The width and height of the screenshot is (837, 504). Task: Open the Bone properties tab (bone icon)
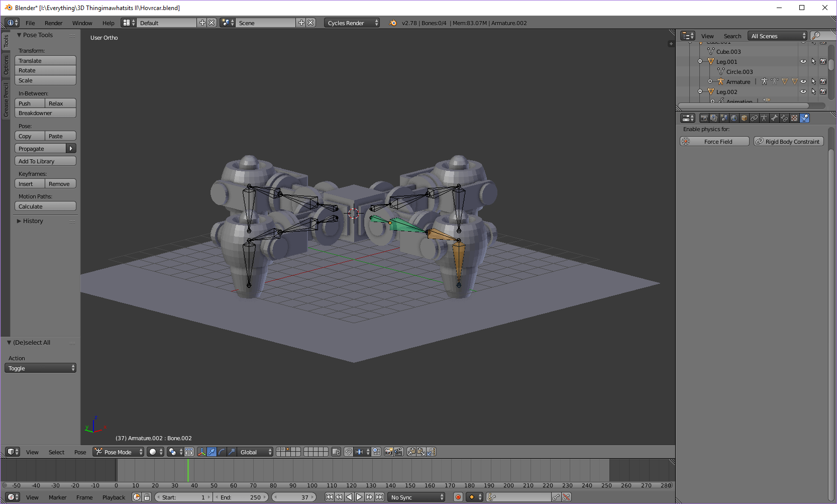click(x=774, y=118)
